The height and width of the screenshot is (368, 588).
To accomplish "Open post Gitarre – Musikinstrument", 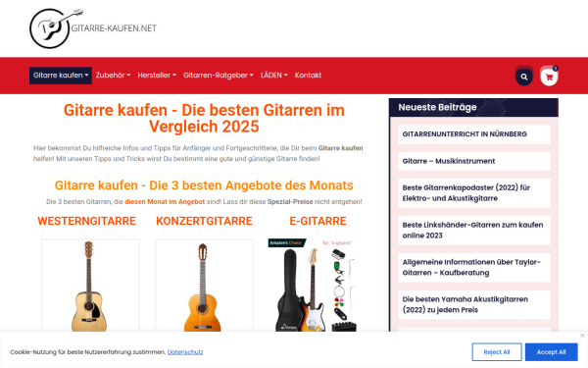I will (449, 161).
